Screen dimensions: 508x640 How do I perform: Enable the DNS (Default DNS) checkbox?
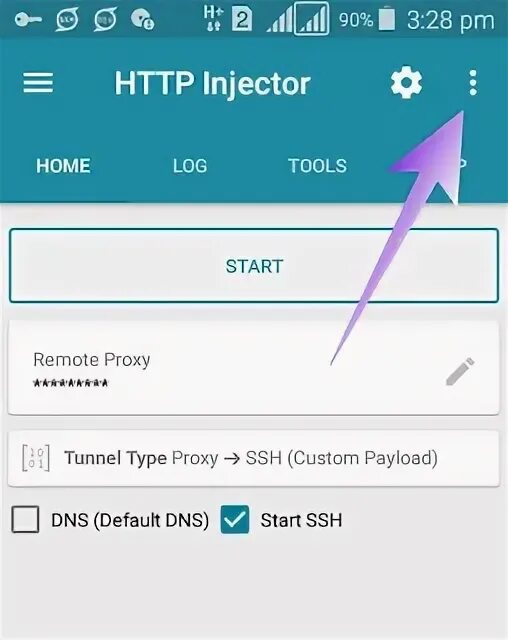[25, 519]
